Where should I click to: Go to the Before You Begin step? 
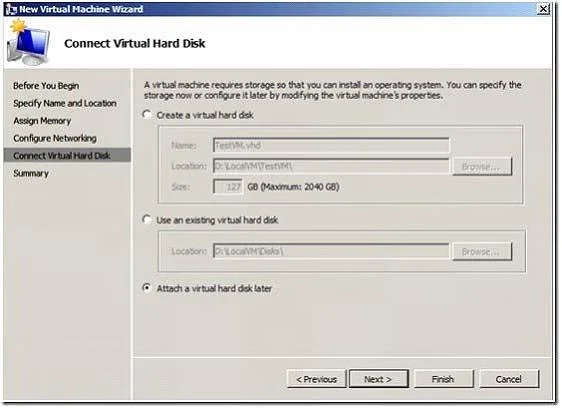click(46, 86)
